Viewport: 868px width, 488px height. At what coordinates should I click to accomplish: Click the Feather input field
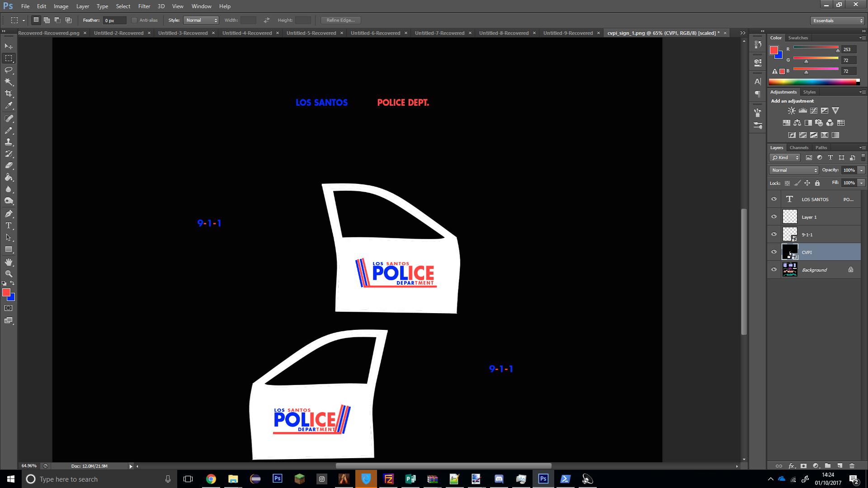(x=114, y=20)
